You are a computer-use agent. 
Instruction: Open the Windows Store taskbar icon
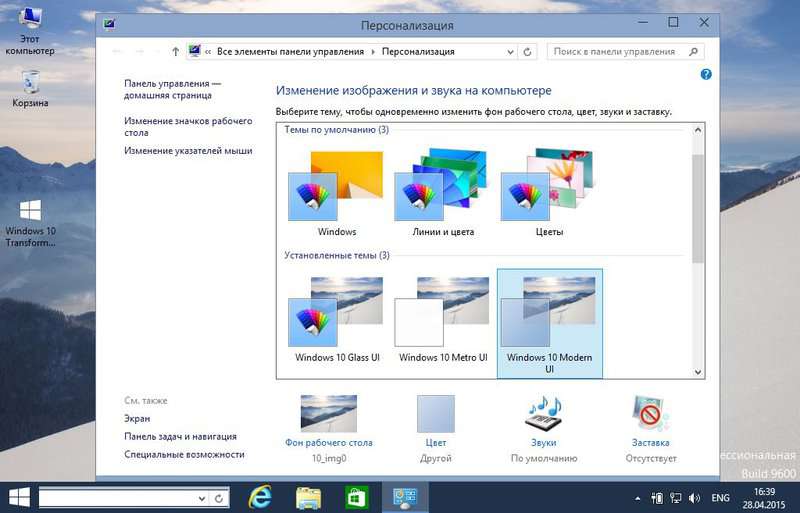pos(357,497)
